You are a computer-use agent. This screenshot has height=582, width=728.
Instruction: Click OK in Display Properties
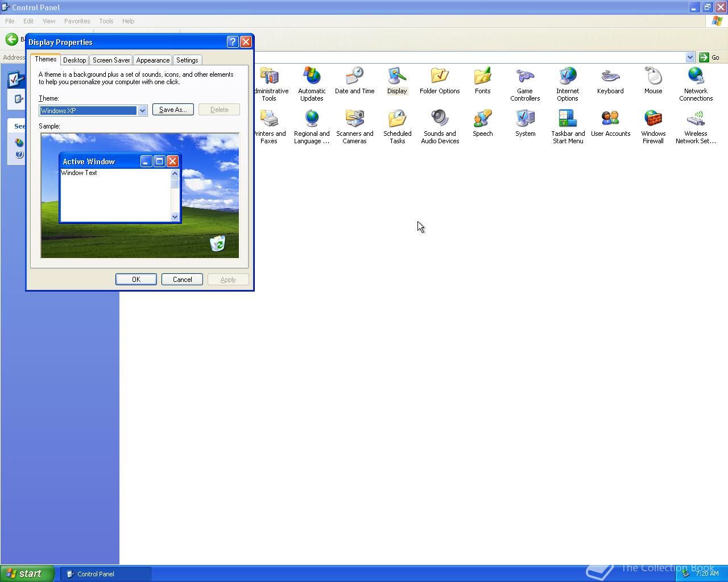[136, 279]
